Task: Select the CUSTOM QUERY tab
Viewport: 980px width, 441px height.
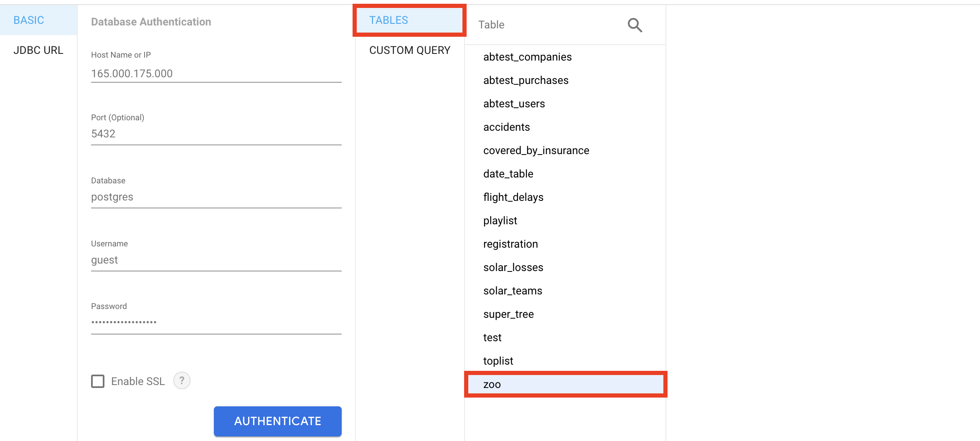Action: point(410,50)
